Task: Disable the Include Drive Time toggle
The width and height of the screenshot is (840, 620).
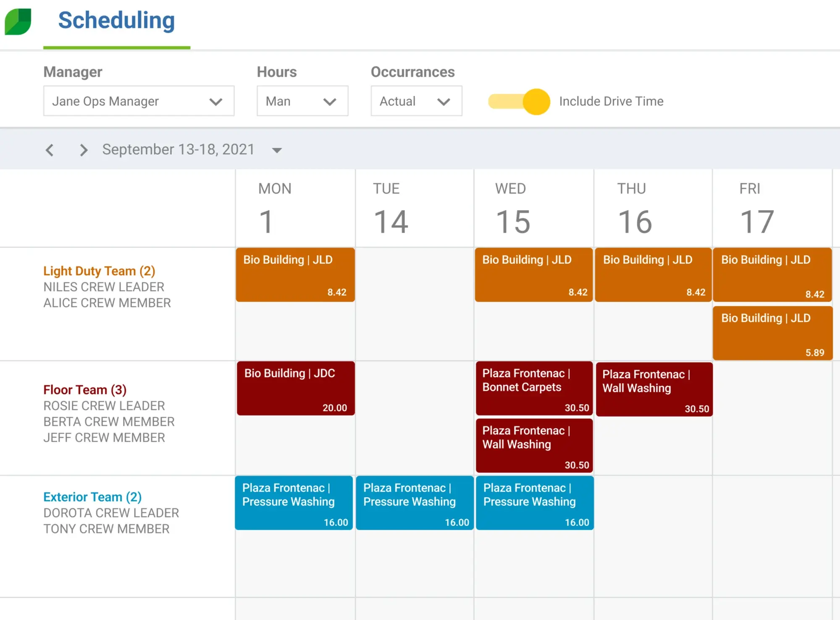Action: [519, 101]
